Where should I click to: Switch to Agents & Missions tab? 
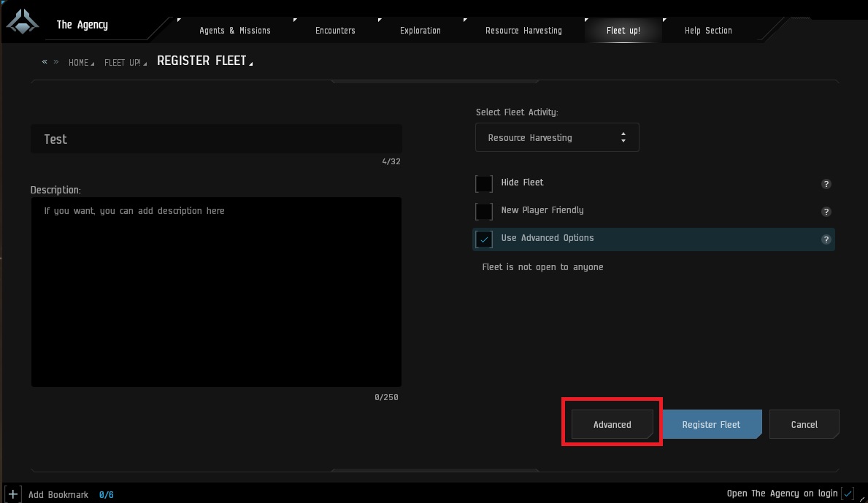(235, 31)
